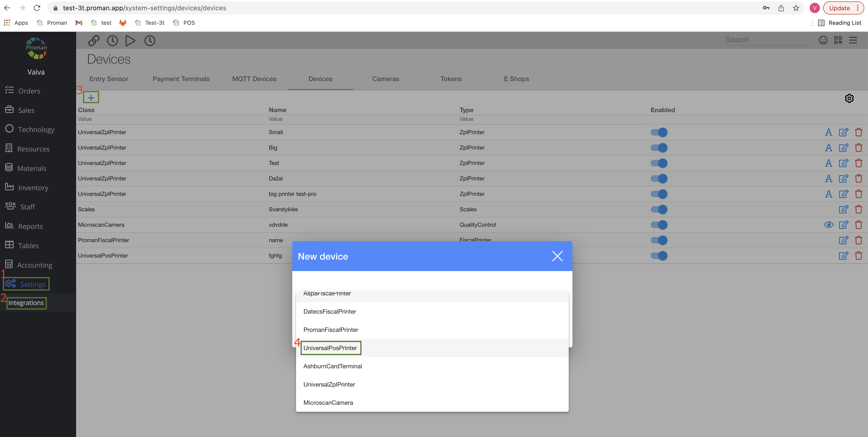Click edit icon for Svarstyklės row
Image resolution: width=868 pixels, height=437 pixels.
[x=843, y=209]
